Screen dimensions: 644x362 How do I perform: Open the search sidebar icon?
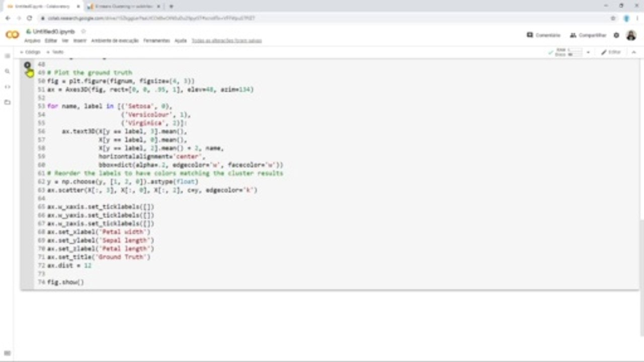(7, 71)
